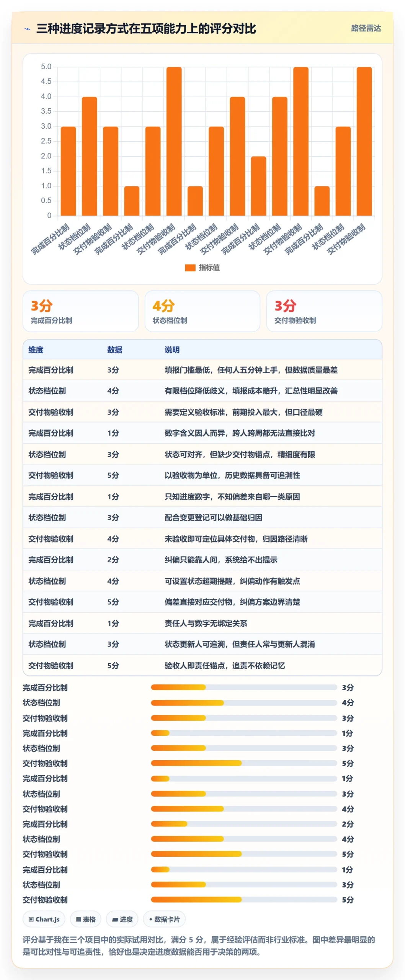Click the 表格 tag with grid icon
Image resolution: width=405 pixels, height=980 pixels.
(86, 919)
